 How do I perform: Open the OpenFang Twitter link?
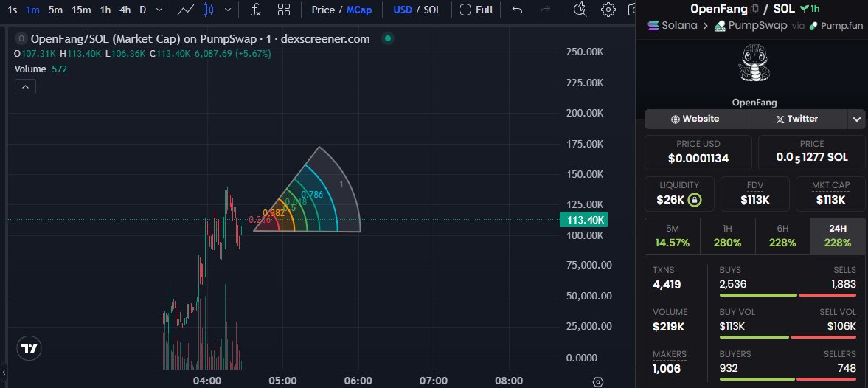click(796, 119)
